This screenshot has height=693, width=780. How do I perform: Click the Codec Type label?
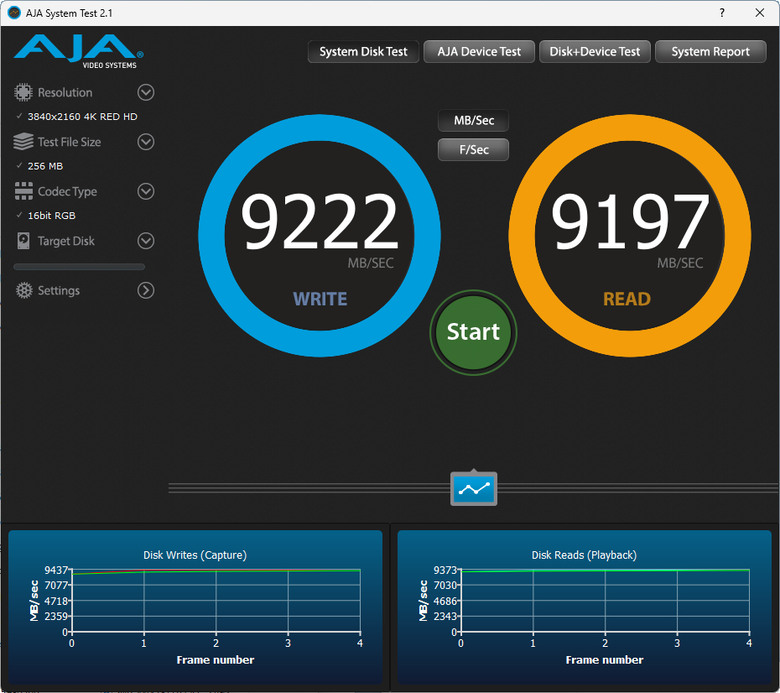68,192
